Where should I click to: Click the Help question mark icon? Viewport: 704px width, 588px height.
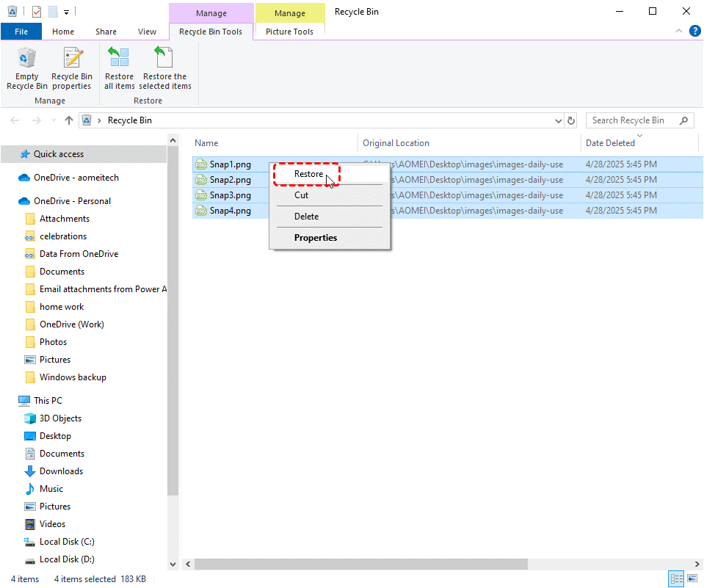(x=694, y=31)
